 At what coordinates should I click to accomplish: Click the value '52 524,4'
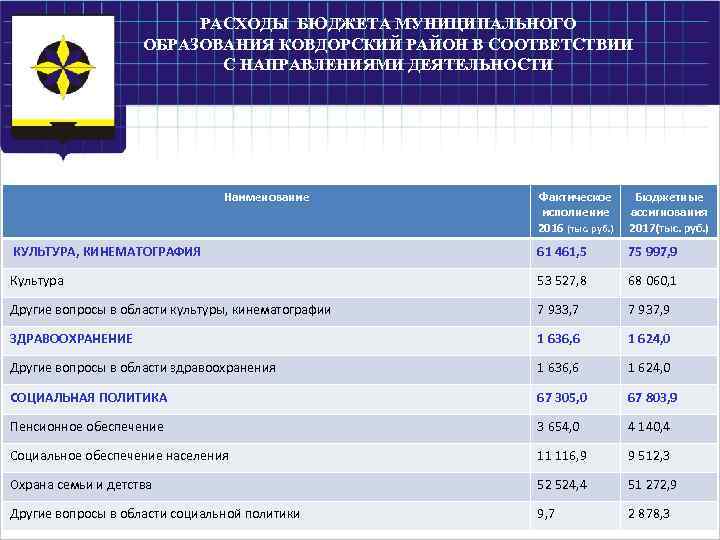[562, 485]
